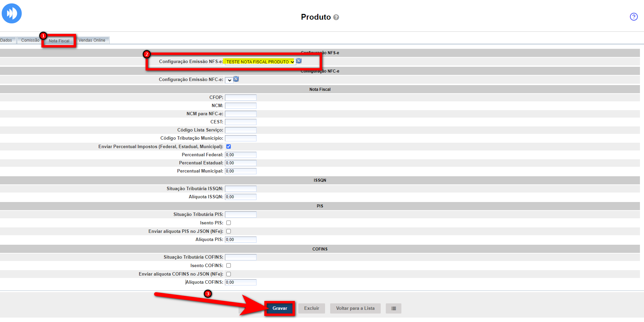Image resolution: width=644 pixels, height=322 pixels.
Task: Switch to the Dados tab
Action: point(6,40)
